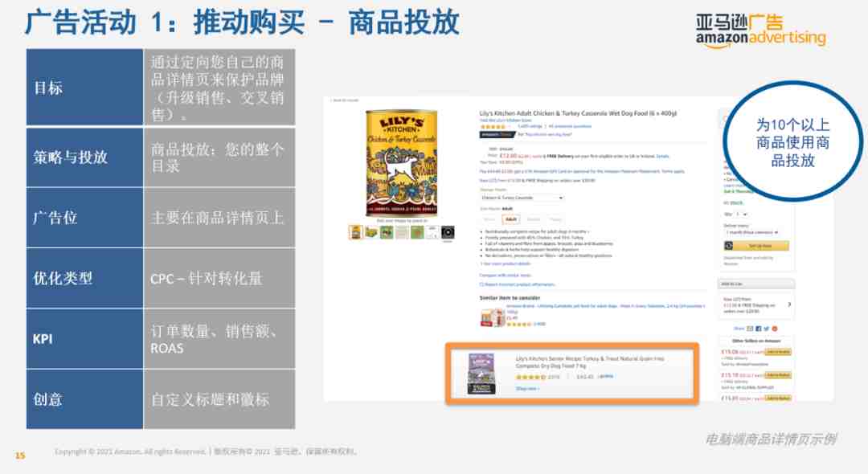Click first Add to Basket under Other Sellers

click(778, 352)
